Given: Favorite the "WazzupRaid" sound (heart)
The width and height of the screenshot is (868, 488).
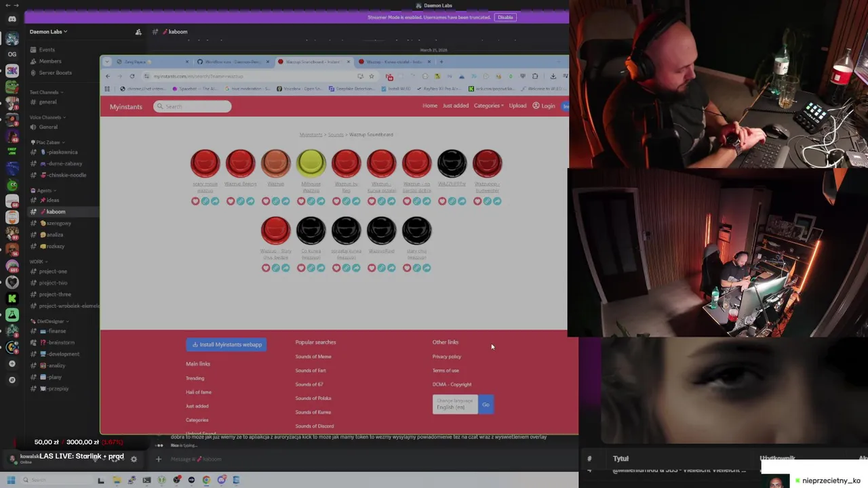Looking at the screenshot, I should pos(372,268).
